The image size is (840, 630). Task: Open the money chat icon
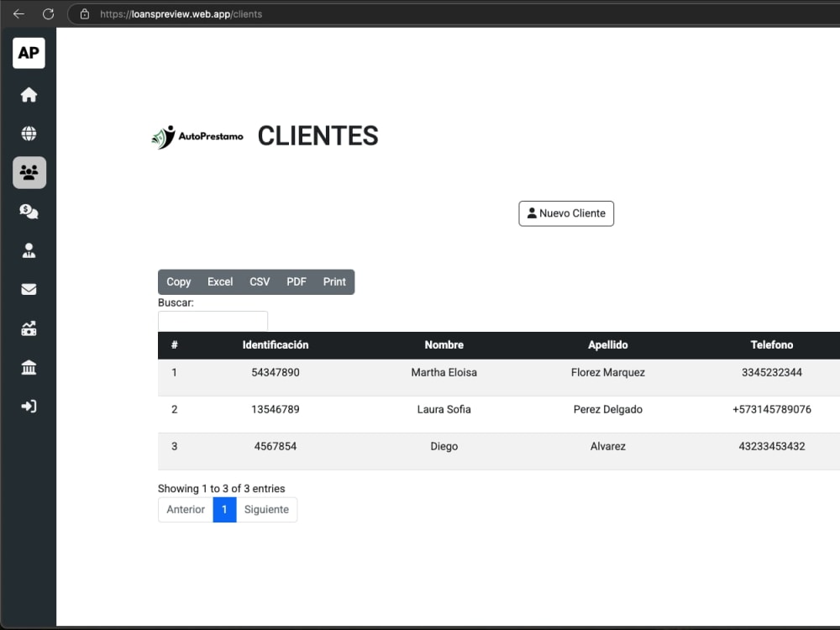(x=29, y=212)
